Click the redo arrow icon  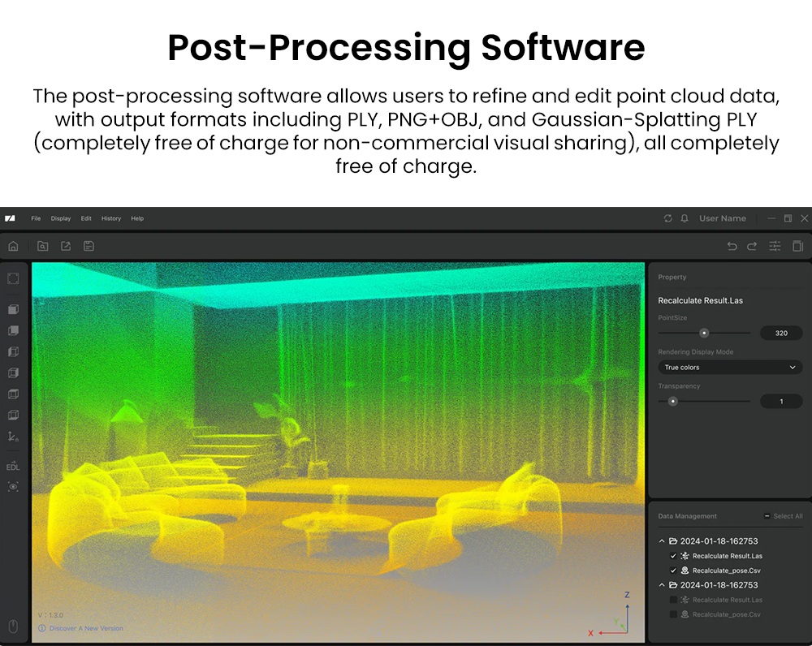coord(752,246)
